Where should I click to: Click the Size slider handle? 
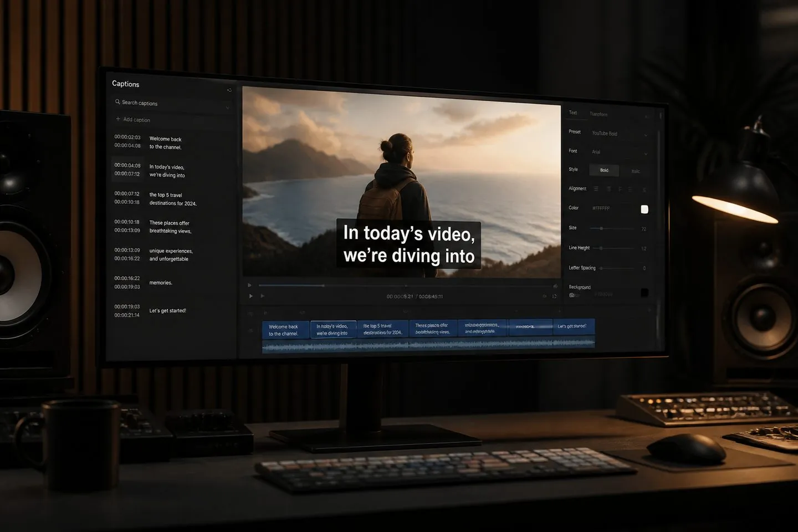click(601, 228)
